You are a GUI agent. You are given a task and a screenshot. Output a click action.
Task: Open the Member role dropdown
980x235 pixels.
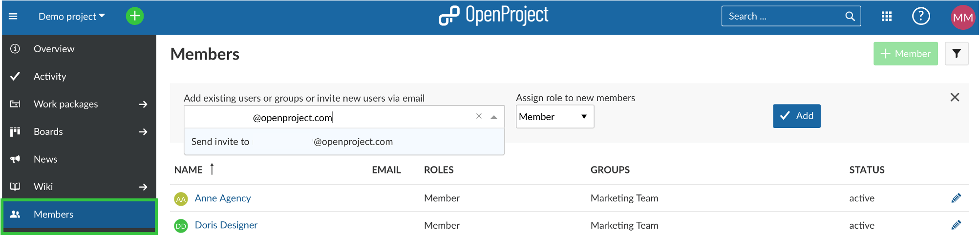[554, 117]
